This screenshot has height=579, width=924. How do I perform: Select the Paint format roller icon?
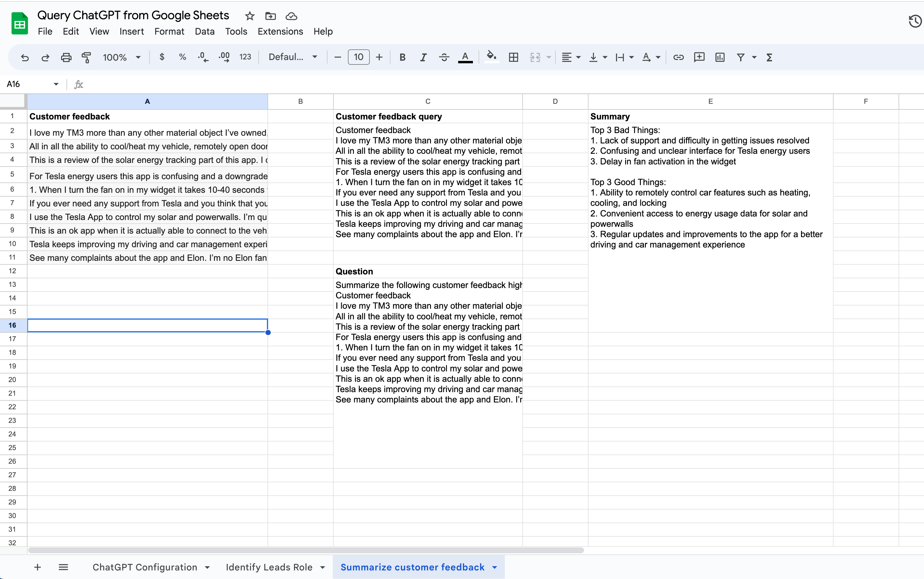[87, 57]
